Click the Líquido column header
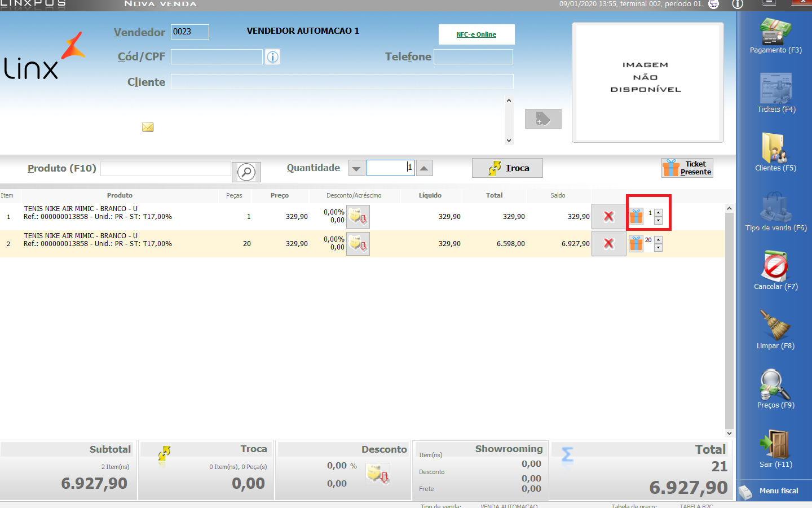The height and width of the screenshot is (508, 812). click(430, 195)
